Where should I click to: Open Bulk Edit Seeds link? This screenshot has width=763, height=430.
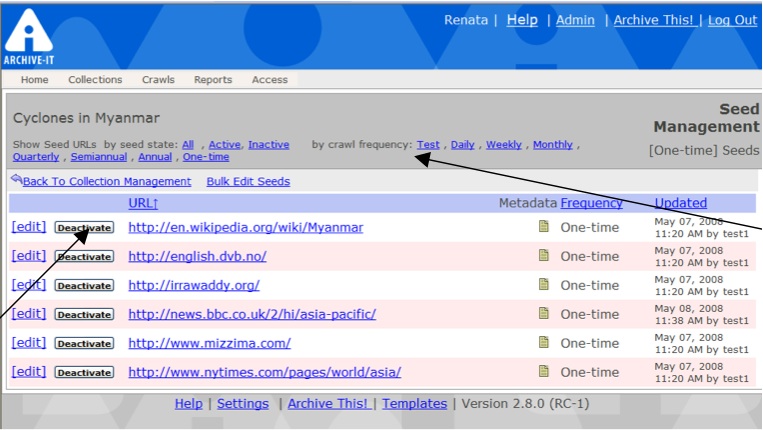click(248, 182)
